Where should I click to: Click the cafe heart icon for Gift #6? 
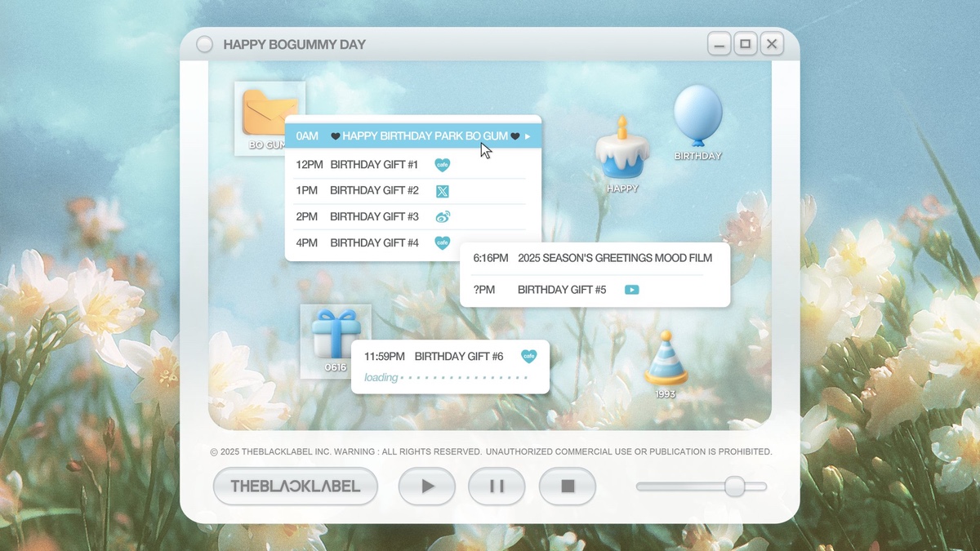tap(529, 356)
